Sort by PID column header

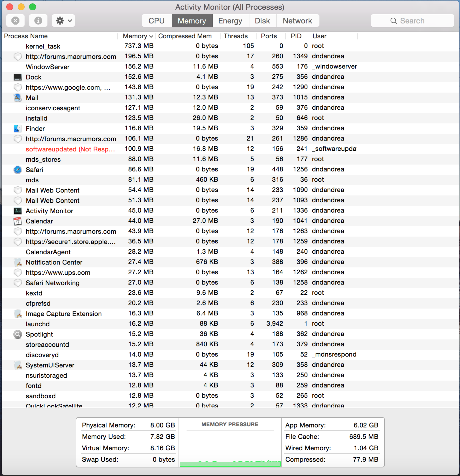click(297, 36)
